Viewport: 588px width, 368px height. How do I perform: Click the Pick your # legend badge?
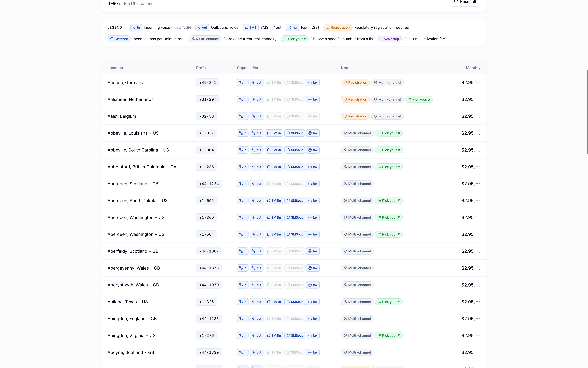[x=295, y=39]
